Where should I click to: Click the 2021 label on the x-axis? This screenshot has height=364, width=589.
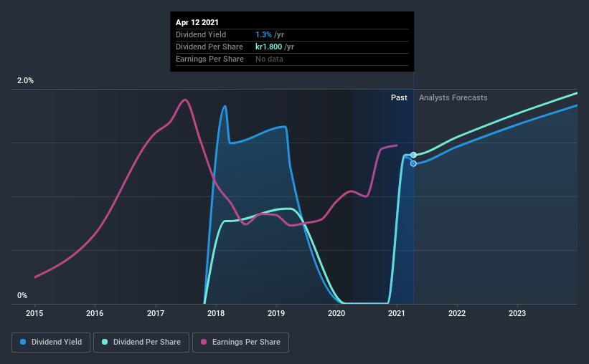click(397, 313)
